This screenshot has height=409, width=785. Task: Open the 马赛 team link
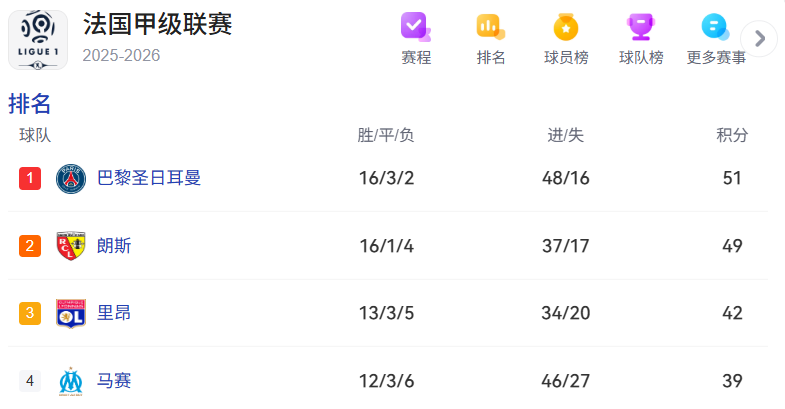coord(114,381)
